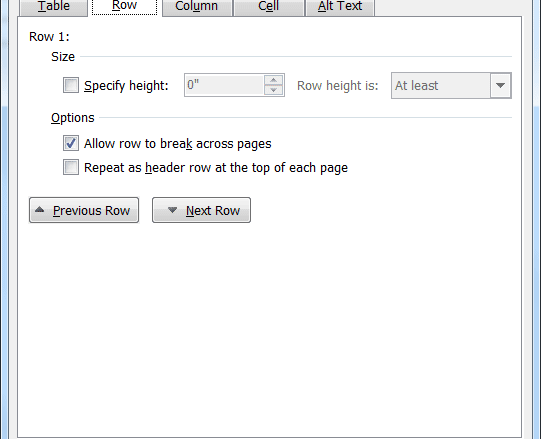
Task: Switch to the Column tab
Action: click(196, 6)
